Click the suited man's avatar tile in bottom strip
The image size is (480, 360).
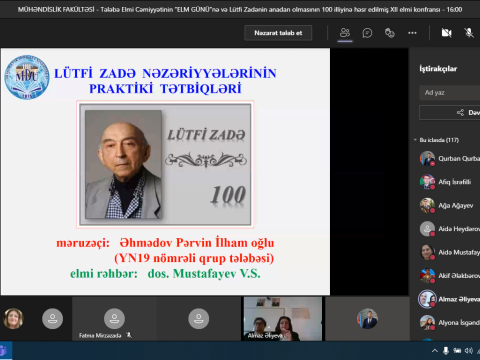point(367,319)
